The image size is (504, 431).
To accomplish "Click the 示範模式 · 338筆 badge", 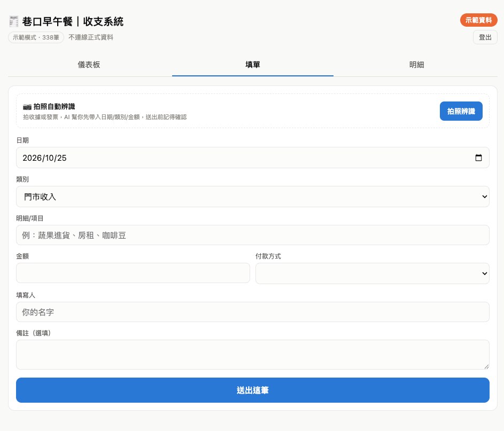I will click(36, 37).
